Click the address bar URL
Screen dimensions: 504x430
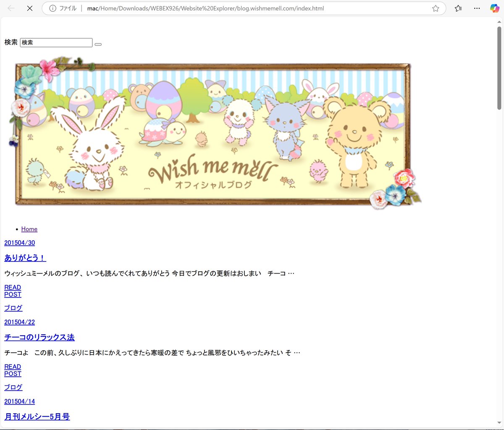pyautogui.click(x=205, y=8)
